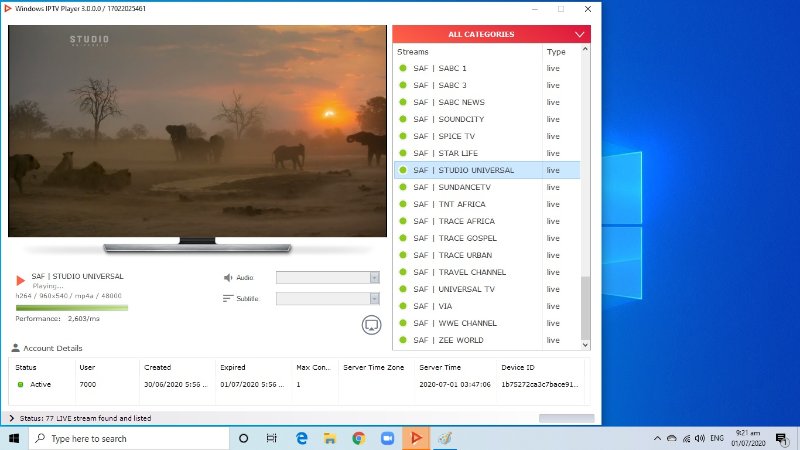The height and width of the screenshot is (450, 800).
Task: Play the SAF | WWE CHANNEL stream
Action: 454,323
